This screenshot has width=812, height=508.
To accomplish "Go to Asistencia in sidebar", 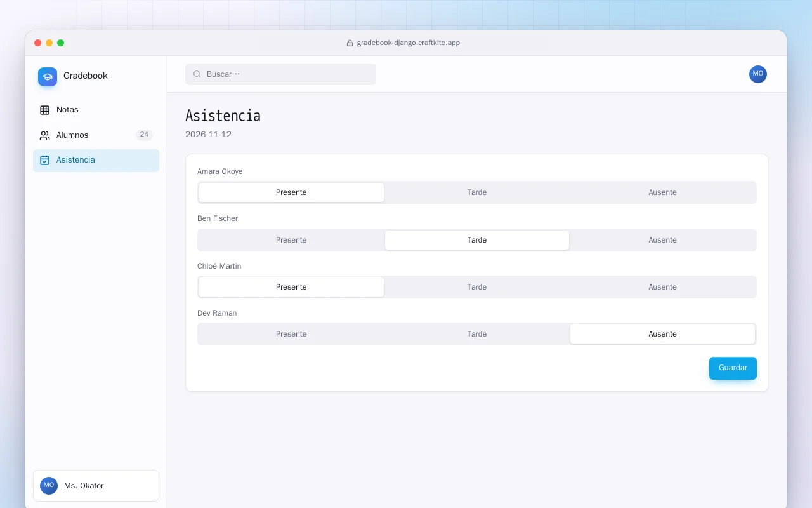I will click(x=96, y=160).
